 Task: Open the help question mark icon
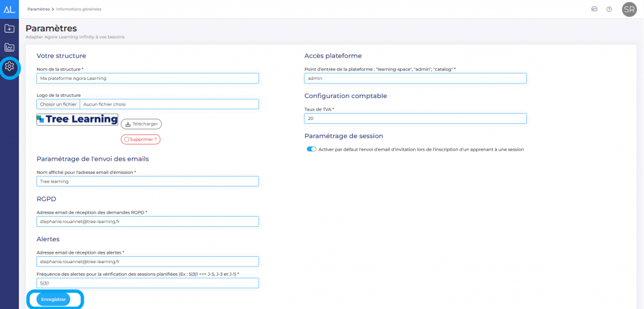click(609, 9)
